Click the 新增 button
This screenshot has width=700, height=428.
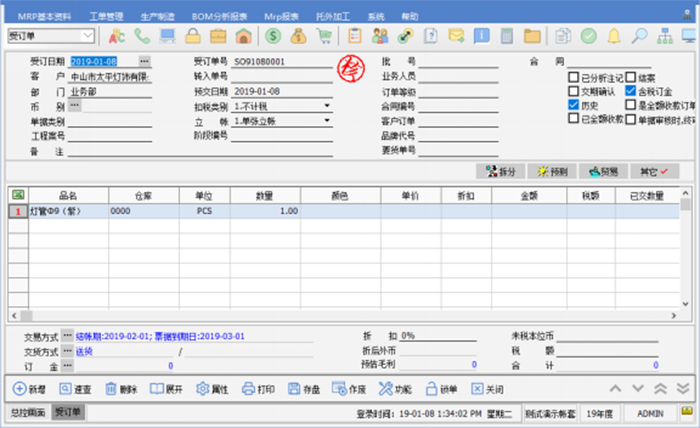click(30, 388)
